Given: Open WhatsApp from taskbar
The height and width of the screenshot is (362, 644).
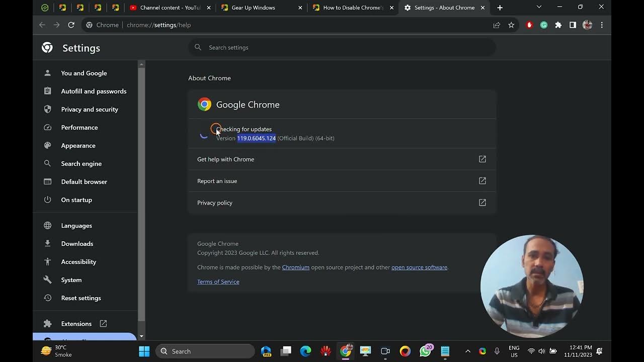Looking at the screenshot, I should tap(425, 351).
